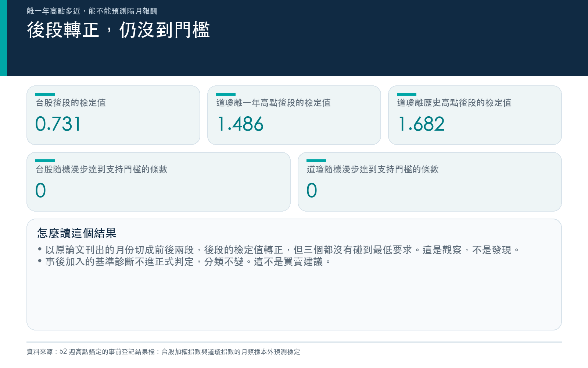
Task: Click the source footnote '資料來源：52 週高點錨定…'
Action: [164, 352]
